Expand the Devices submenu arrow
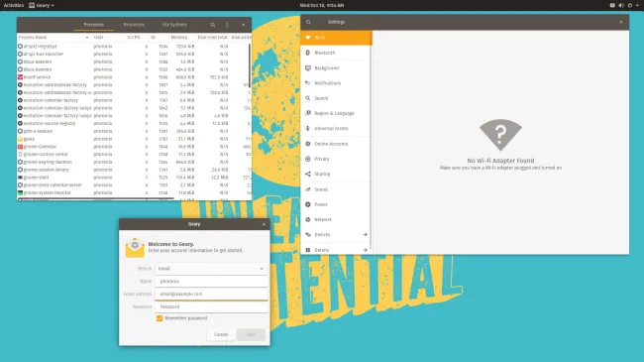Screen dimensions: 644x362 [365, 235]
